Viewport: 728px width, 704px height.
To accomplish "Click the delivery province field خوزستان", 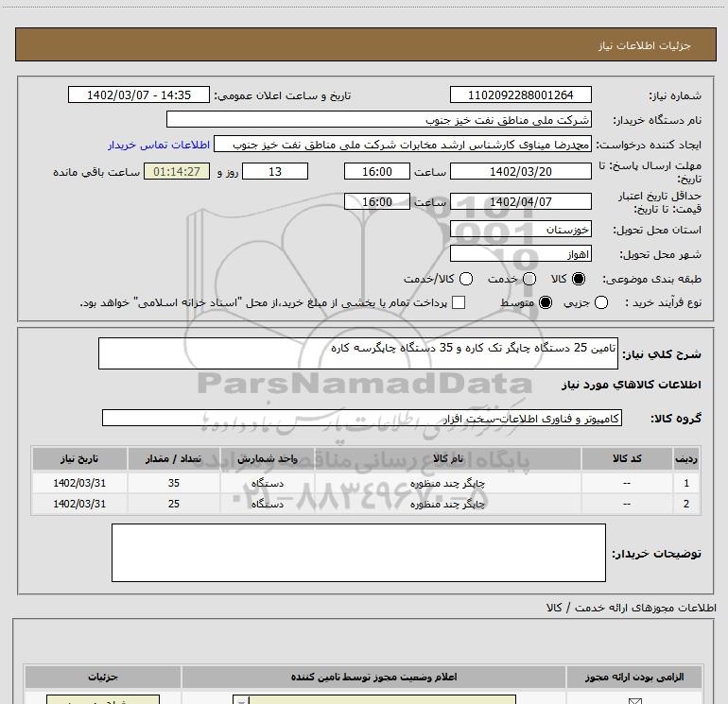I will click(521, 230).
